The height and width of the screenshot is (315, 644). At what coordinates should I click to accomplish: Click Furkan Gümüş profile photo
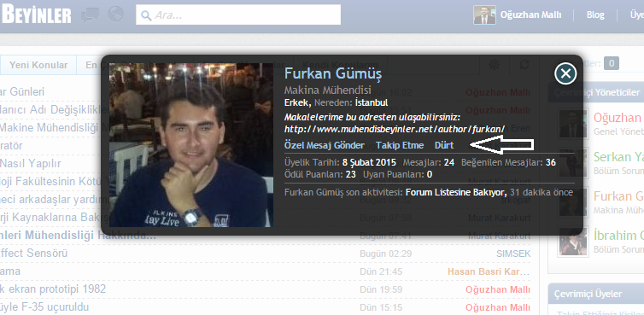click(x=191, y=145)
